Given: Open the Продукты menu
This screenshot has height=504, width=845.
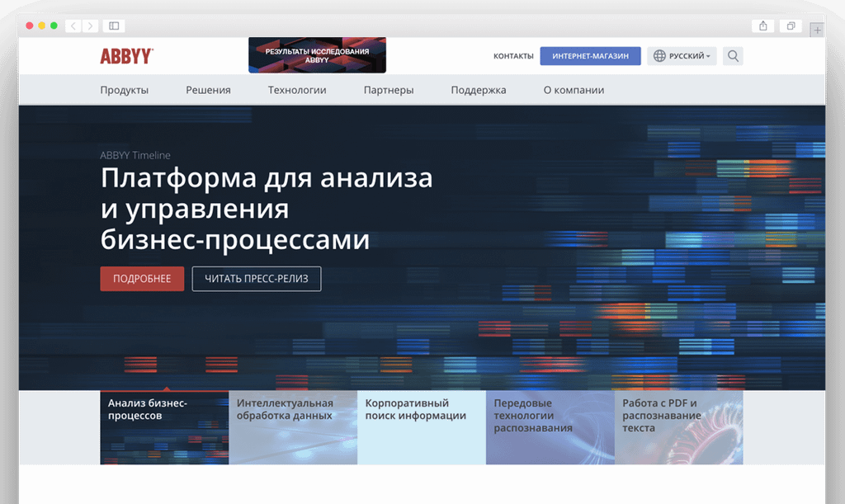Looking at the screenshot, I should (124, 90).
